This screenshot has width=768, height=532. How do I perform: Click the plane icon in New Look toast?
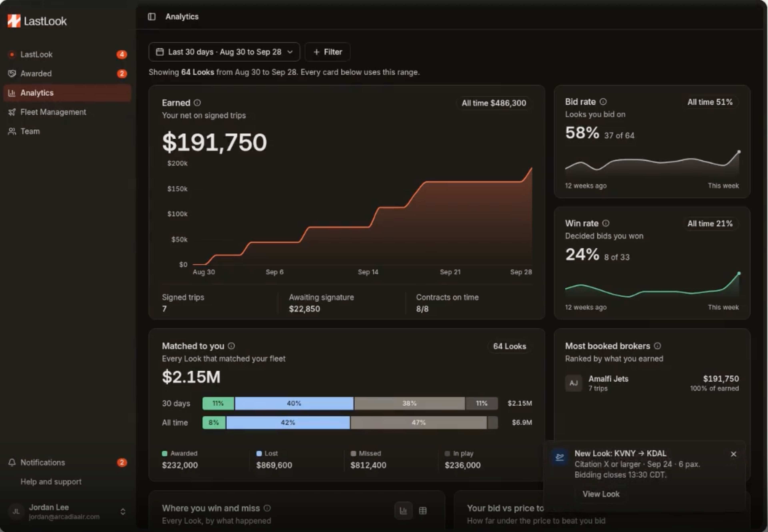tap(560, 457)
